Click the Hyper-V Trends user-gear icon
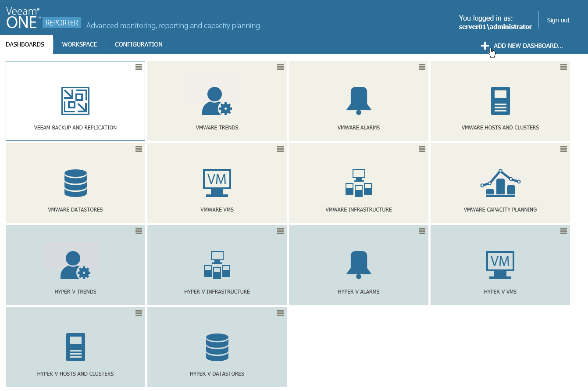Screen dimensions: 588x391 click(75, 265)
